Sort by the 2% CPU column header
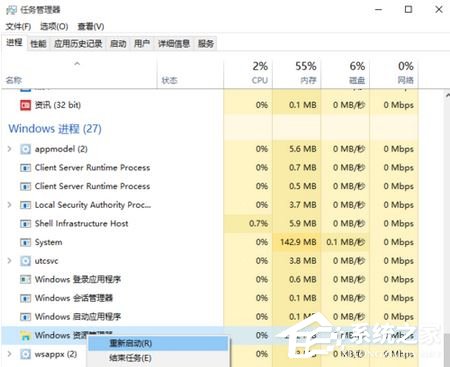450x367 pixels. (248, 72)
